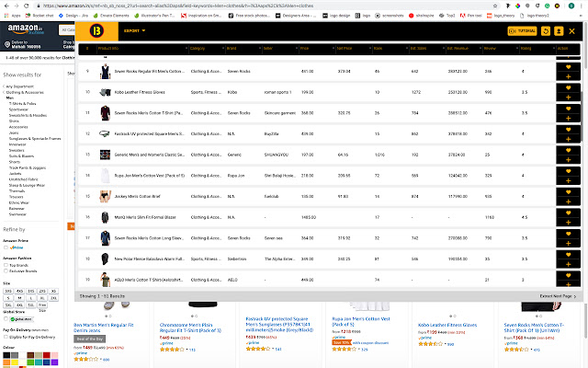This screenshot has height=368, width=588.
Task: Tick the Top Brands checkbox
Action: 6,265
